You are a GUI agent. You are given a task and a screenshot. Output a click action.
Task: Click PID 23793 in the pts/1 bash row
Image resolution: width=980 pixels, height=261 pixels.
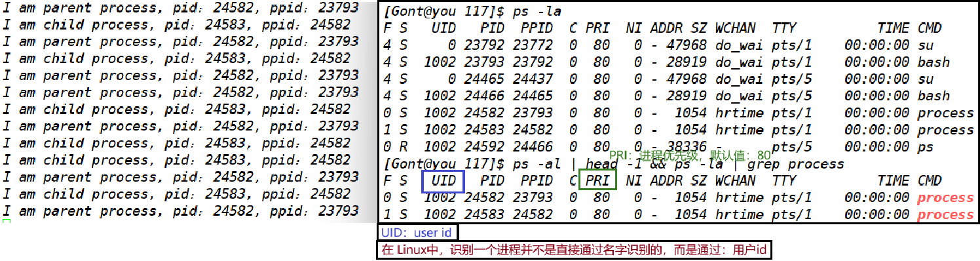tap(485, 62)
